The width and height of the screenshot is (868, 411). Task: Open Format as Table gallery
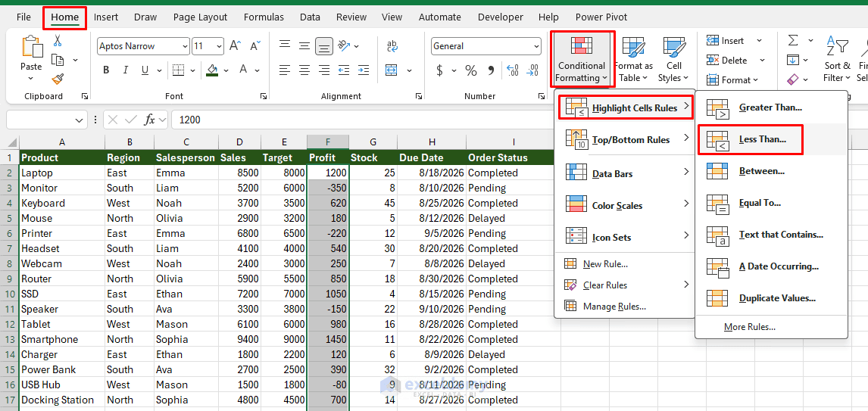pyautogui.click(x=633, y=59)
